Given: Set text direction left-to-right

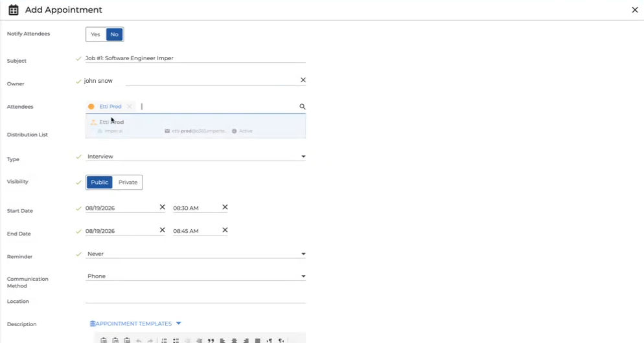Looking at the screenshot, I should pyautogui.click(x=270, y=340).
